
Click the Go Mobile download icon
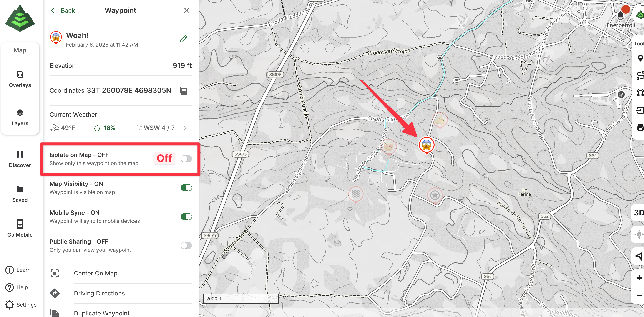coord(20,224)
